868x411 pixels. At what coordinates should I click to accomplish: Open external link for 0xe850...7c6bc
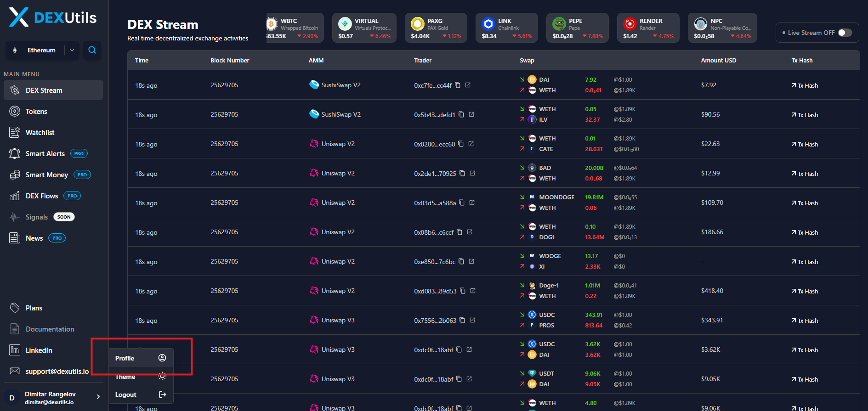click(471, 261)
